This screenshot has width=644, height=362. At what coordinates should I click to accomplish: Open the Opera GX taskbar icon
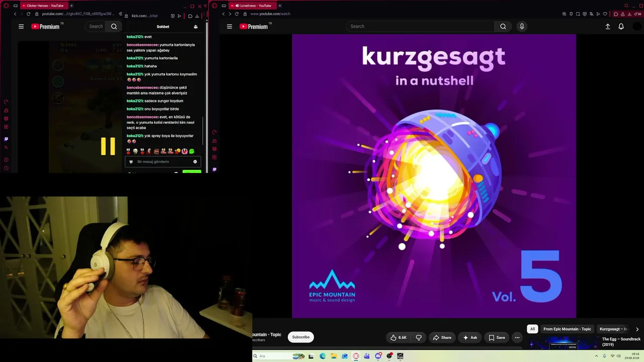point(356,356)
